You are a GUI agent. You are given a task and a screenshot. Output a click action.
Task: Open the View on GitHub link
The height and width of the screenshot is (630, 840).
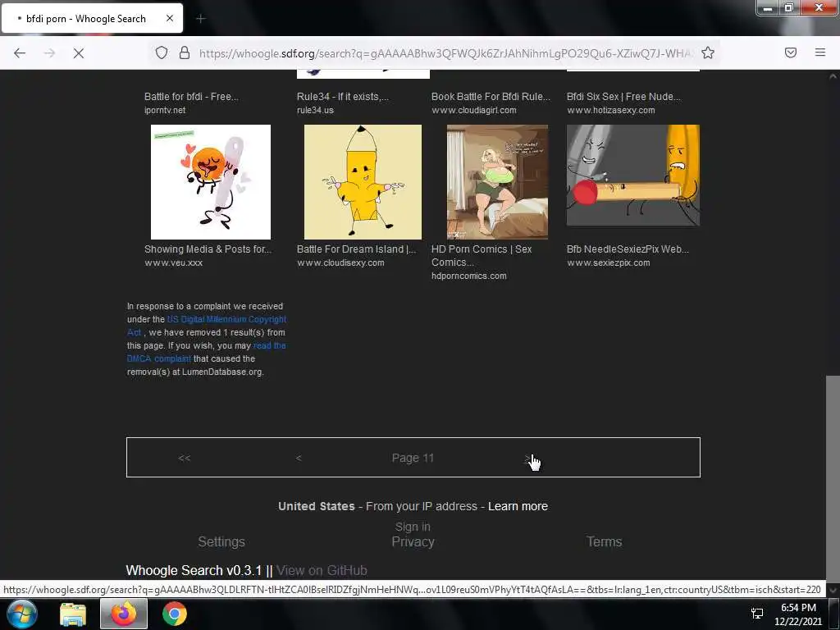pyautogui.click(x=322, y=571)
